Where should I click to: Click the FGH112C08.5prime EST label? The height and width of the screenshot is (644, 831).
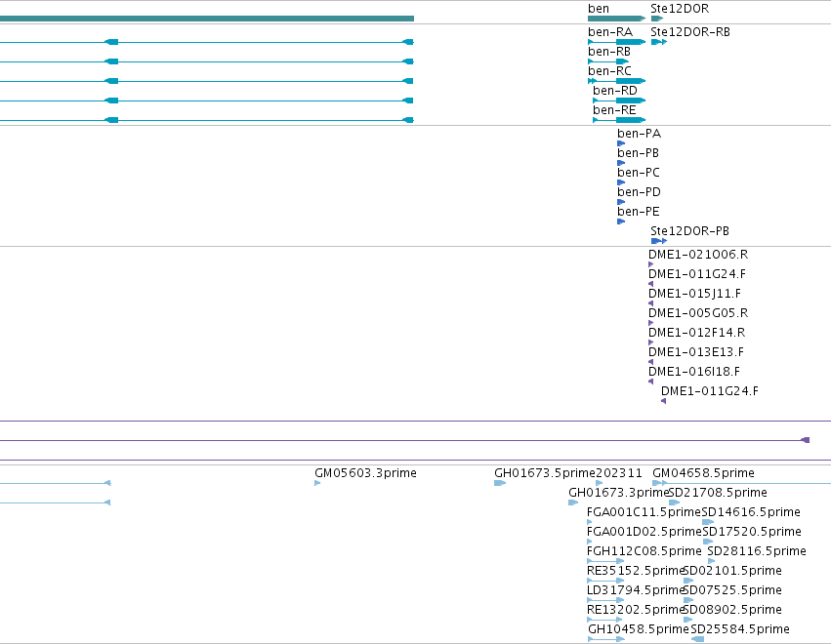pos(644,551)
